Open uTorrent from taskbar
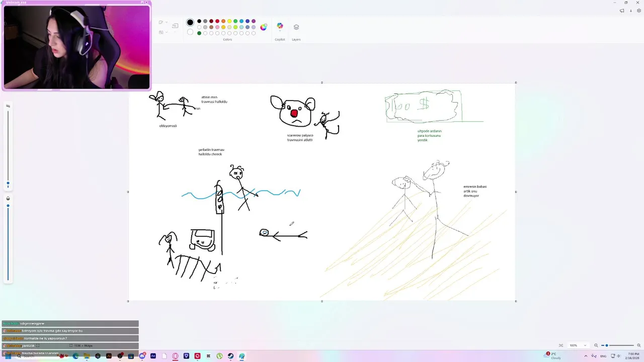This screenshot has width=644, height=362. 219,356
